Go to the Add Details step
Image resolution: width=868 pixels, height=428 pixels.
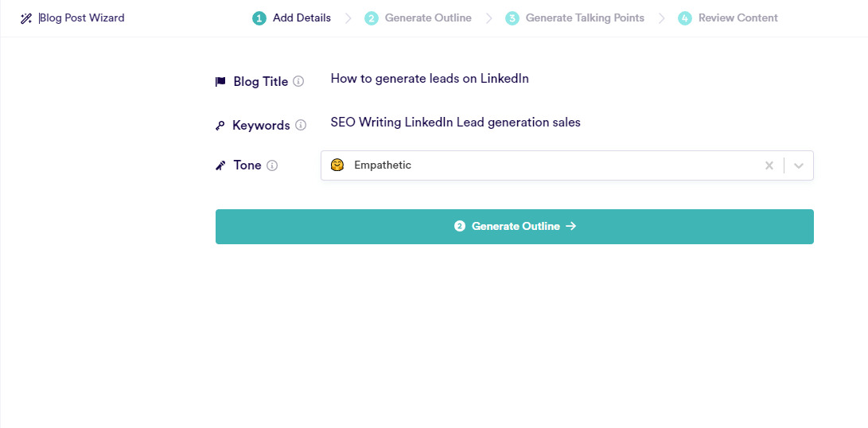coord(292,18)
